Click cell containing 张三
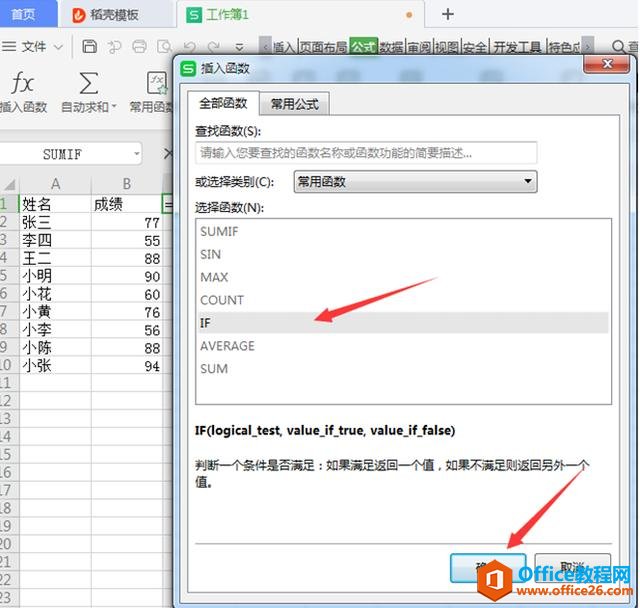The width and height of the screenshot is (640, 608). (55, 222)
